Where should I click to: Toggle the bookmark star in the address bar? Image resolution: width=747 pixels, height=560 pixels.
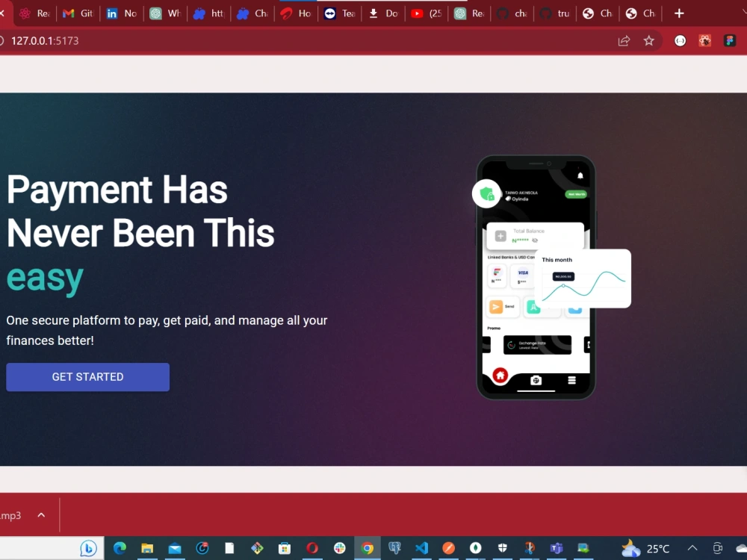(649, 41)
